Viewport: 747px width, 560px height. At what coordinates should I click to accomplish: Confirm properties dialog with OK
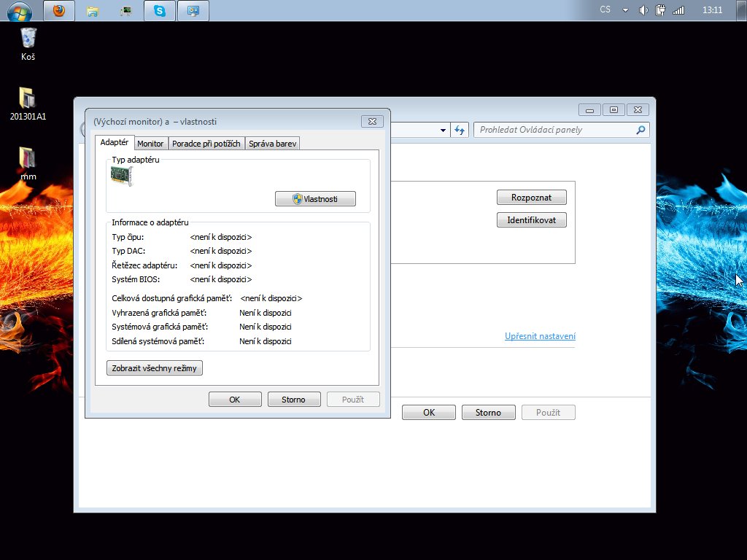pyautogui.click(x=235, y=400)
